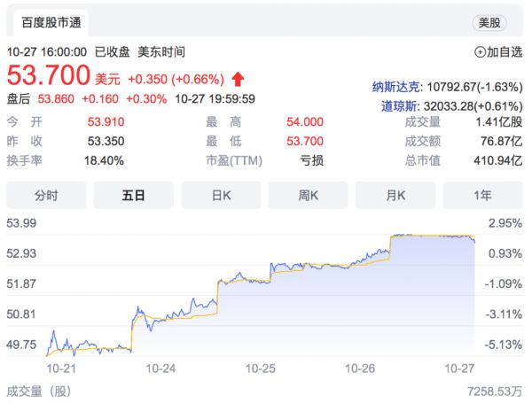Click the 10-21 date on chart axis
The width and height of the screenshot is (532, 403).
pos(59,367)
